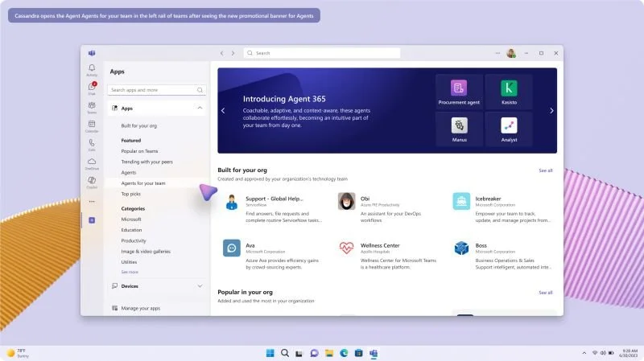The image size is (644, 361).
Task: Select Utilities category
Action: point(129,262)
